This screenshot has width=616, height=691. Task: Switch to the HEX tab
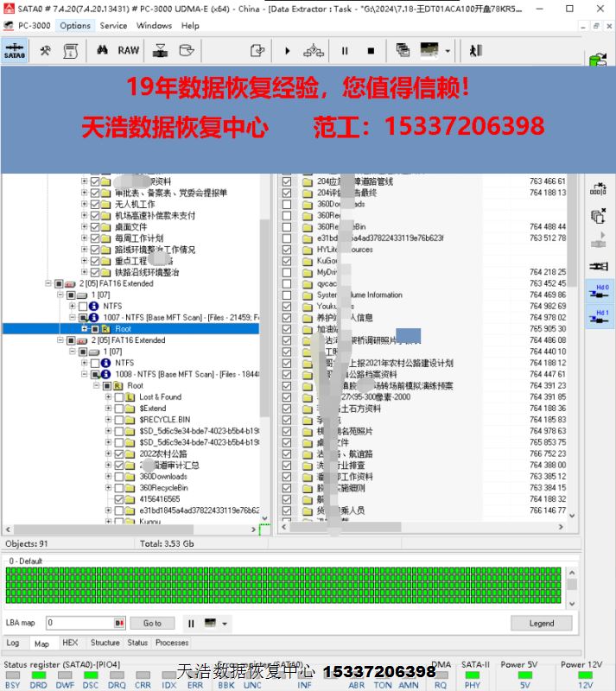coord(70,643)
